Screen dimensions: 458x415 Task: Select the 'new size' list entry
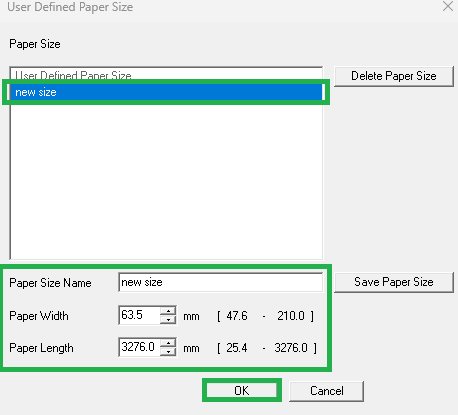pyautogui.click(x=166, y=92)
